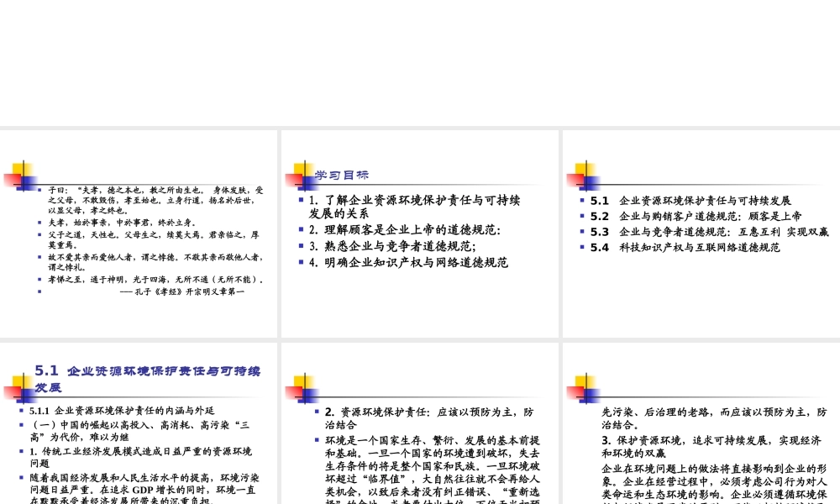This screenshot has width=840, height=504.
Task: Toggle the bullet marker before 5.1 agenda entry
Action: [582, 200]
